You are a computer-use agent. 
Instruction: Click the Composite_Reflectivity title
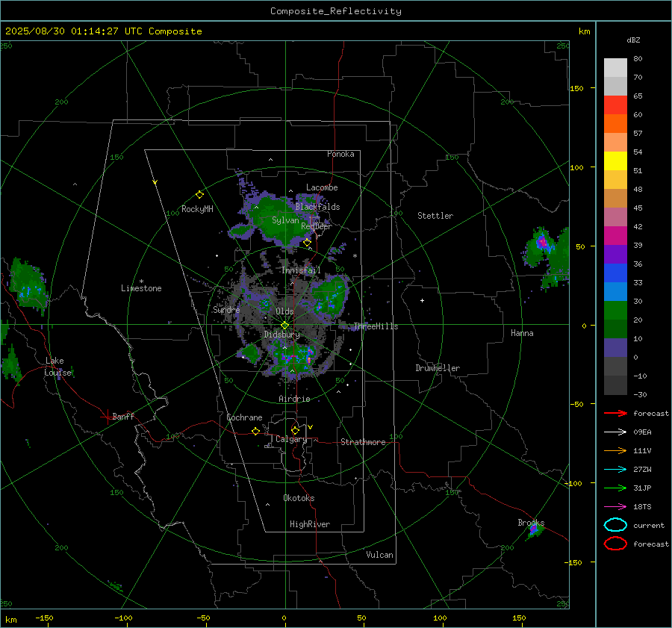click(336, 11)
